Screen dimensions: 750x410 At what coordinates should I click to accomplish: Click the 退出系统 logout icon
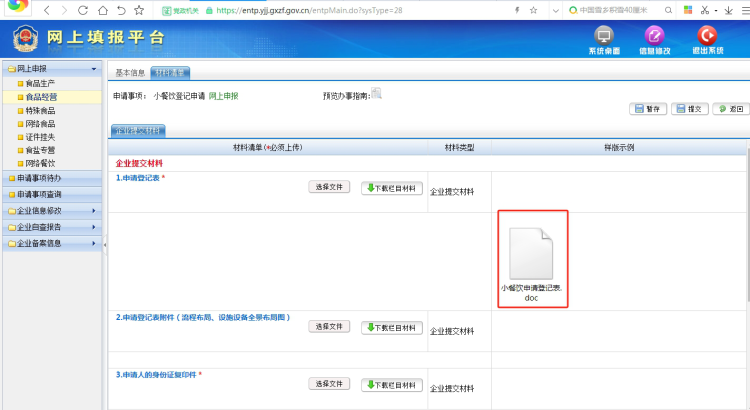pyautogui.click(x=706, y=39)
